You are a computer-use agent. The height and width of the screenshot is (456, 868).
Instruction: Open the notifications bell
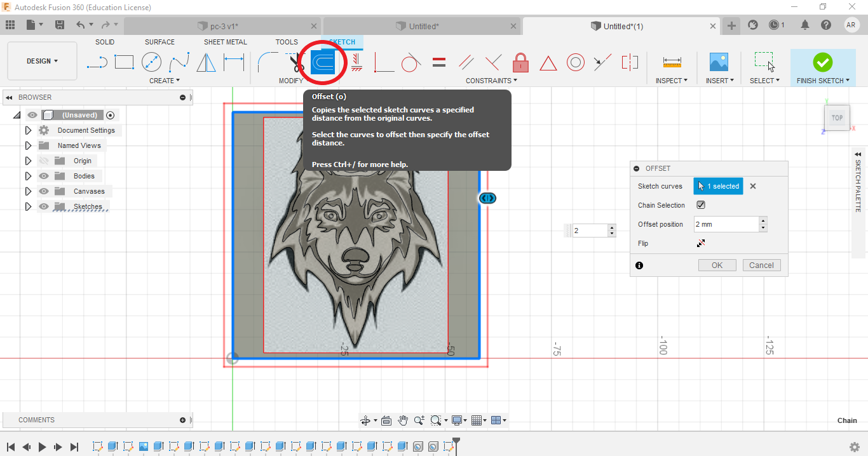coord(805,25)
